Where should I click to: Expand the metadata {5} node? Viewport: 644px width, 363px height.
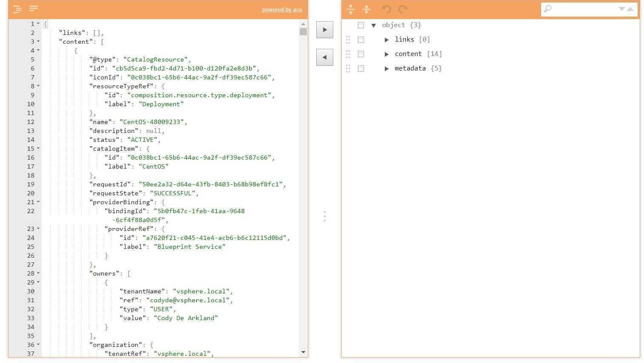pyautogui.click(x=387, y=69)
